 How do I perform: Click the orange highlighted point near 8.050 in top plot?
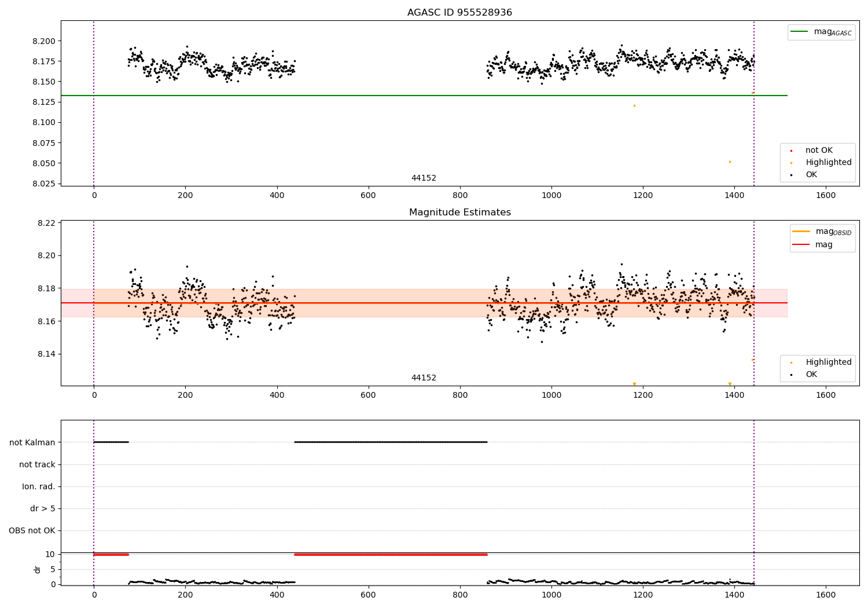click(x=730, y=162)
